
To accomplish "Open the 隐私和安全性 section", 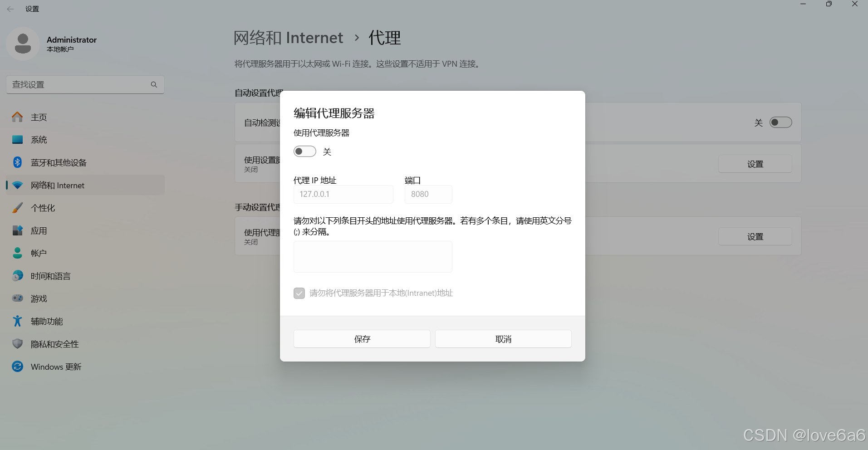I will pos(85,344).
